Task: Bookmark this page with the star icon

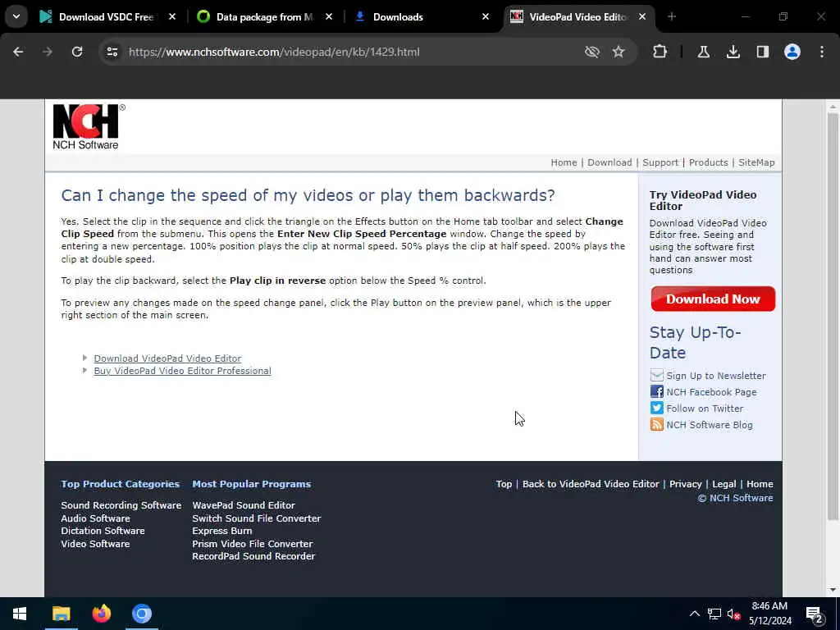Action: pyautogui.click(x=619, y=52)
